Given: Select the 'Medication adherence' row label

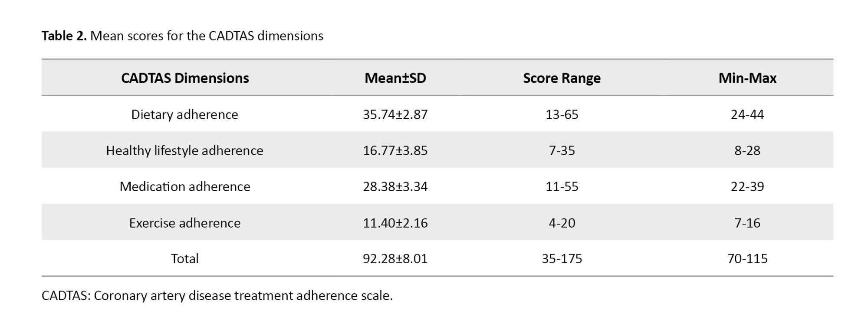Looking at the screenshot, I should point(185,186).
